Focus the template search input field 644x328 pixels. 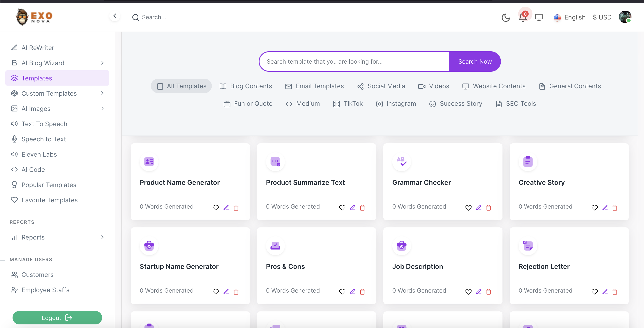354,62
